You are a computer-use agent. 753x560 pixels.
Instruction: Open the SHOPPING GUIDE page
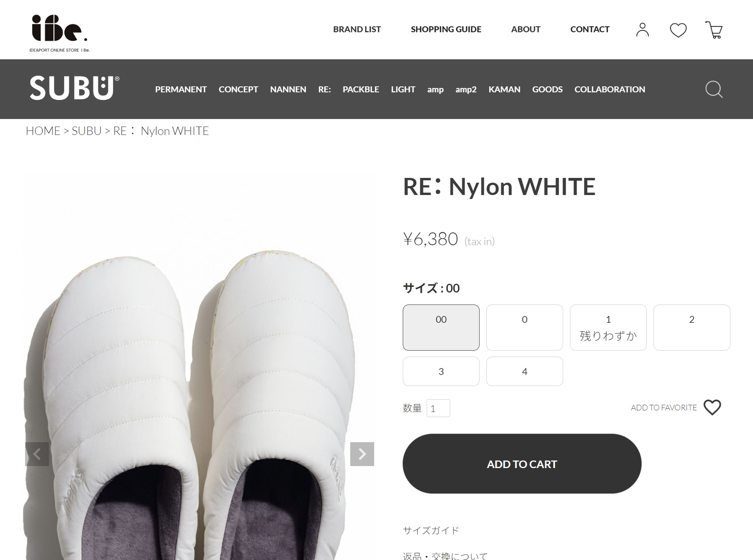(446, 29)
